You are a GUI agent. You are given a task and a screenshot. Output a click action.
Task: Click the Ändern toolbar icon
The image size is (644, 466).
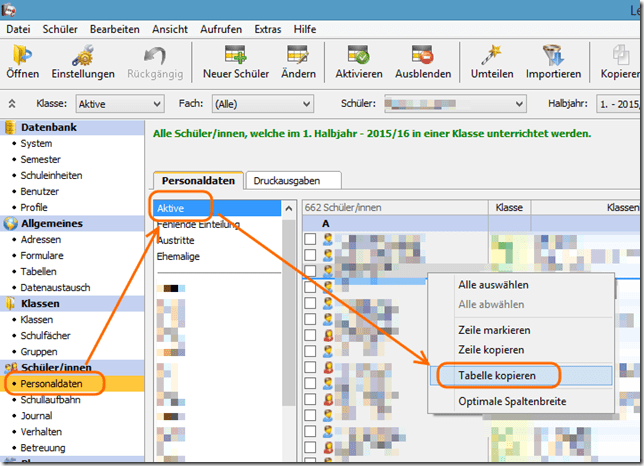(298, 54)
